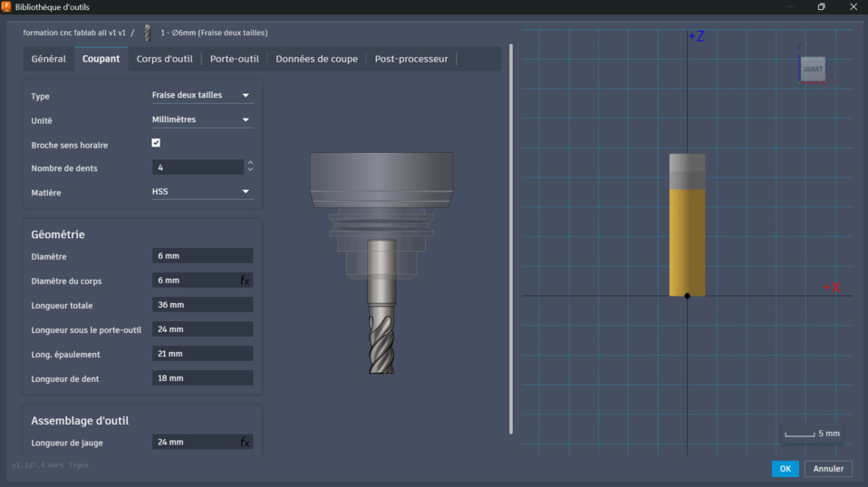This screenshot has width=868, height=487.
Task: Click the end mill icon in the breadcrumb
Action: point(147,33)
